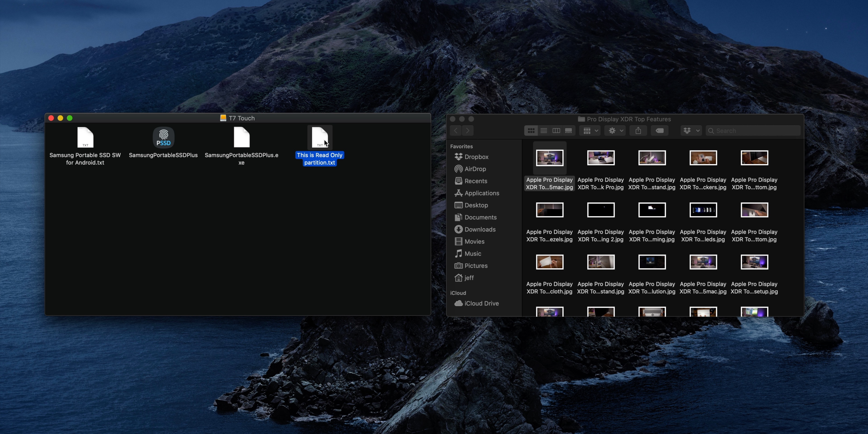Open jeff home folder in sidebar
Image resolution: width=868 pixels, height=434 pixels.
click(x=469, y=278)
